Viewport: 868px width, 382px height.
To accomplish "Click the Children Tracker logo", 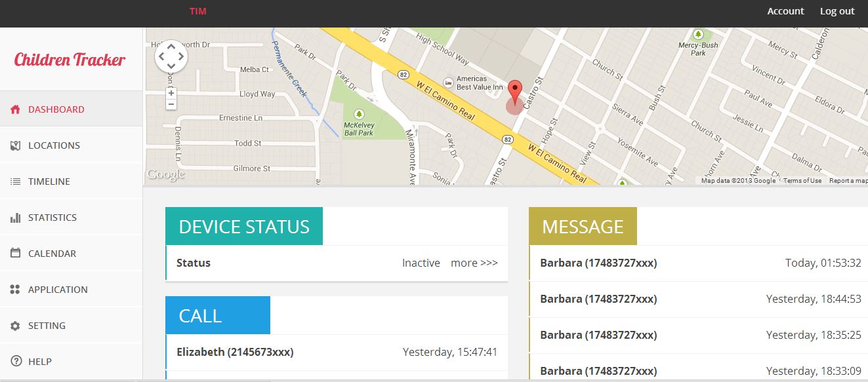I will tap(70, 60).
